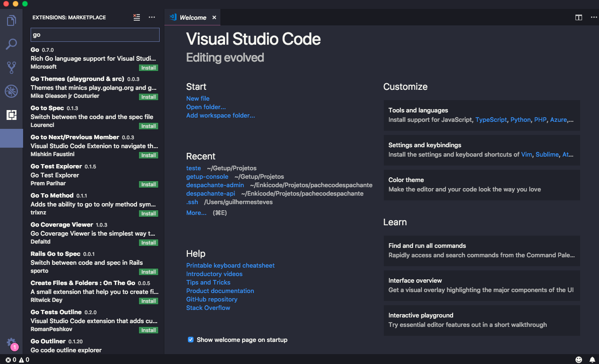Click New file under Start
599x364 pixels.
[198, 98]
